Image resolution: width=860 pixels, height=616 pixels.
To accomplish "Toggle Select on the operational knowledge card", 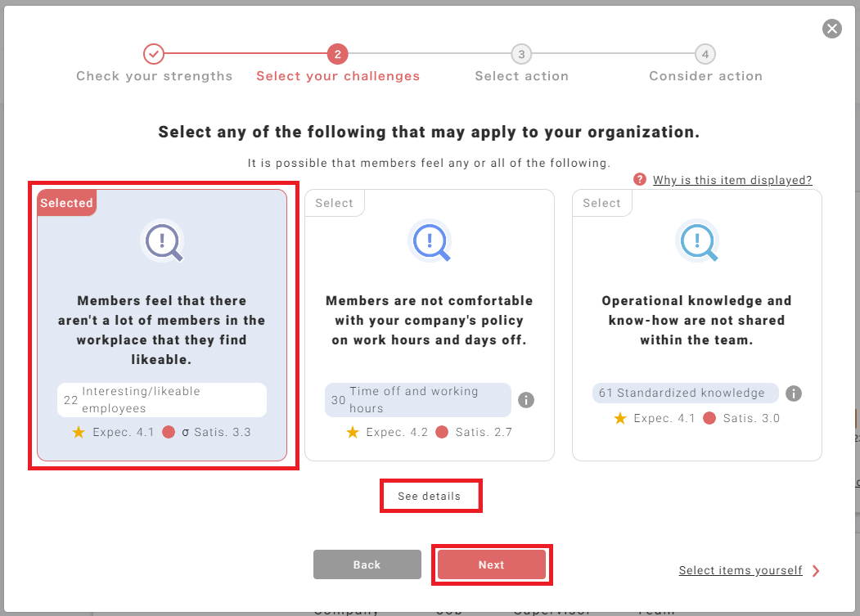I will [x=601, y=203].
